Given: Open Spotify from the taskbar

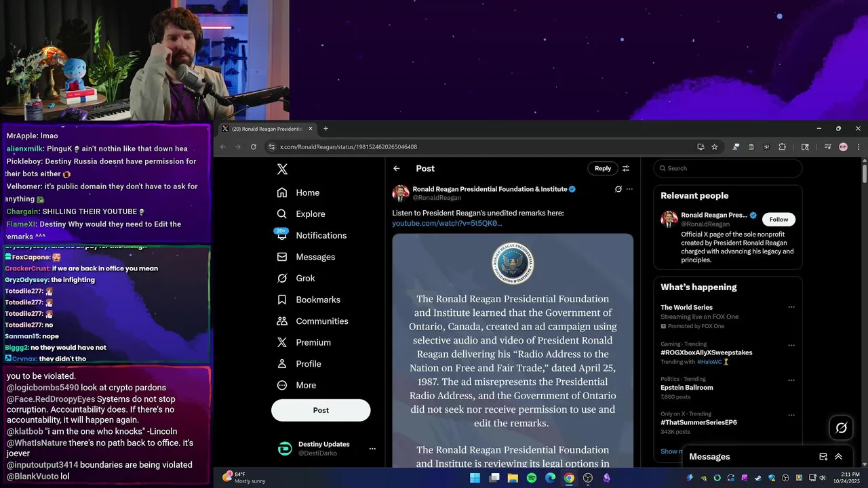Looking at the screenshot, I should (531, 478).
